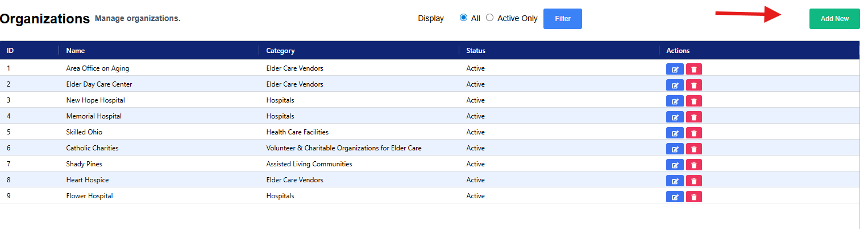Edit the Elder Day Care Center entry
Screen dimensions: 868x229
[x=675, y=85]
